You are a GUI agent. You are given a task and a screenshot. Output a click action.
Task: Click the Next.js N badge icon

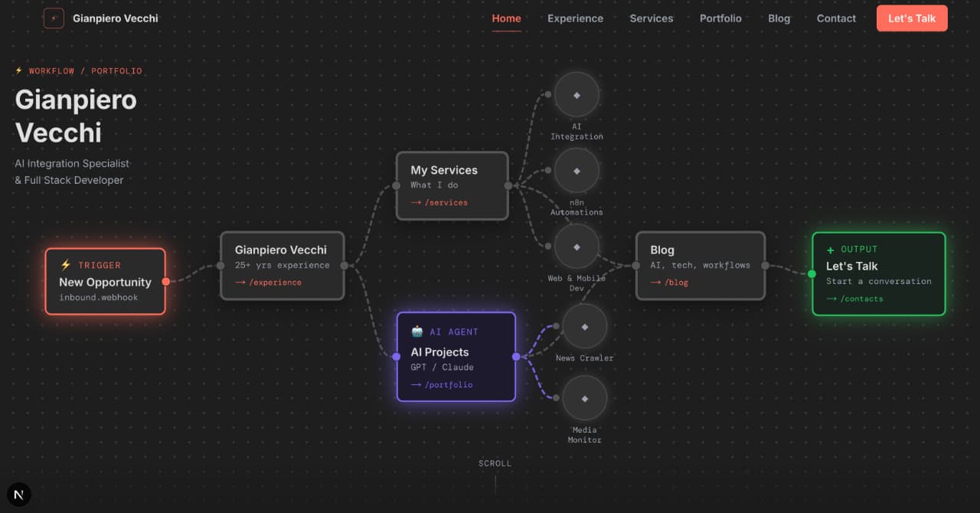19,495
